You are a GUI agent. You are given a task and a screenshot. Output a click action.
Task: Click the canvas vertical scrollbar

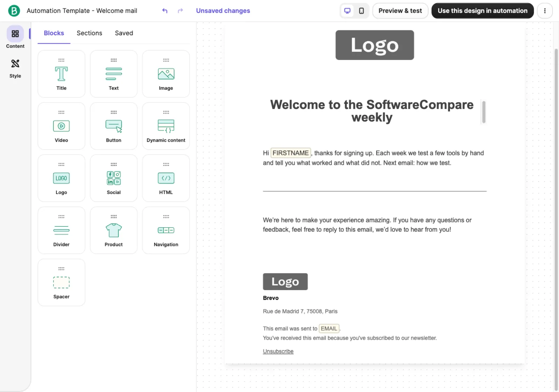coord(556,219)
